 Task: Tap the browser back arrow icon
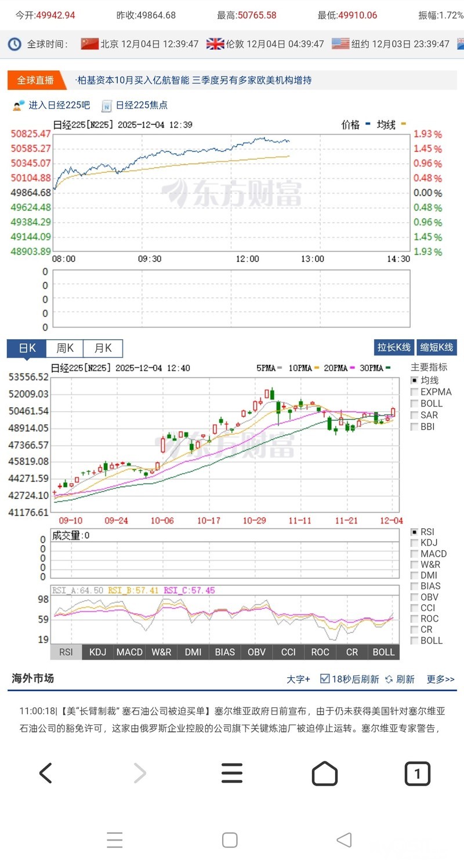46,773
